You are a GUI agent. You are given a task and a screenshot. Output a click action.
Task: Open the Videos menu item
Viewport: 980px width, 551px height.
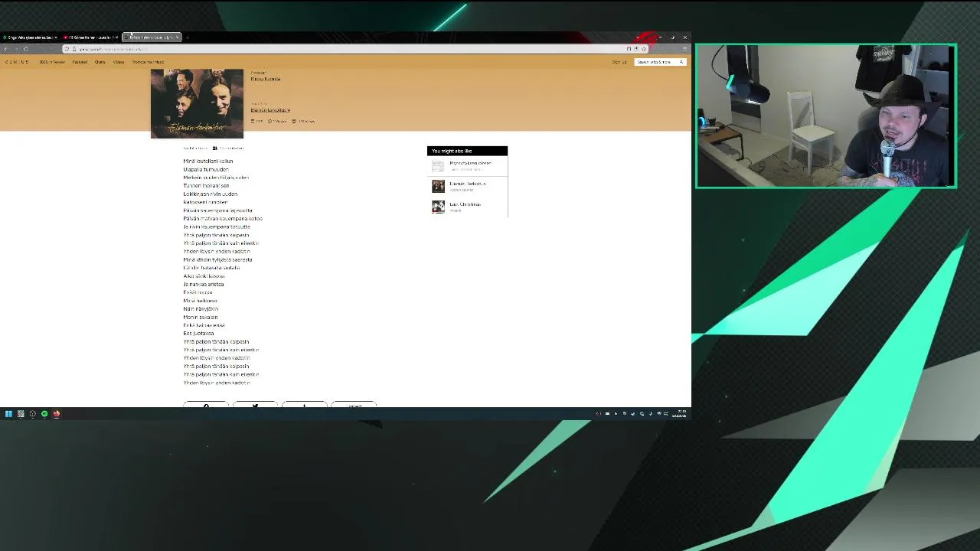click(x=119, y=62)
